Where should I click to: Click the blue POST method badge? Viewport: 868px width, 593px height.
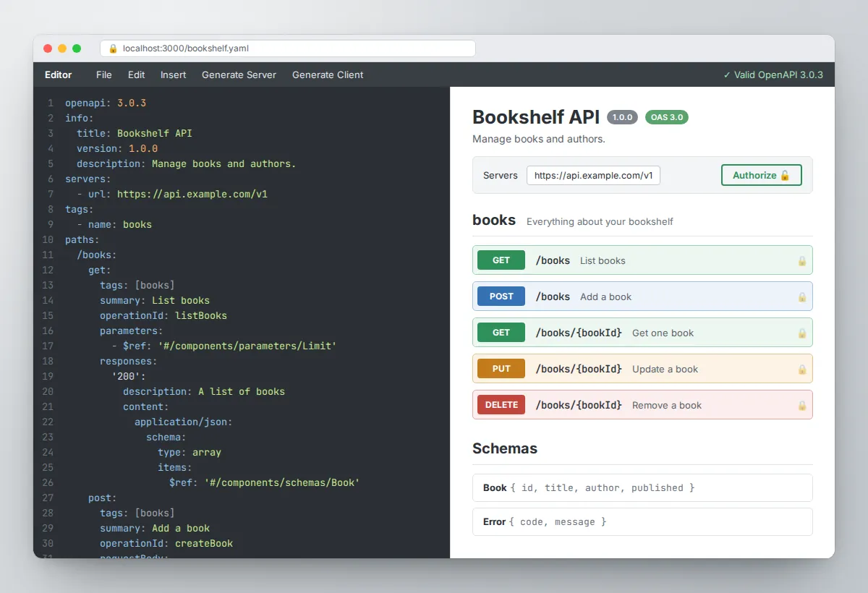point(501,296)
